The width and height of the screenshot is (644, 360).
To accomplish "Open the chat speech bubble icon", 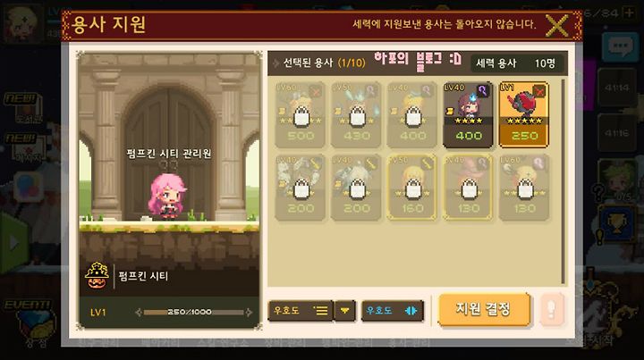I will coord(620,46).
